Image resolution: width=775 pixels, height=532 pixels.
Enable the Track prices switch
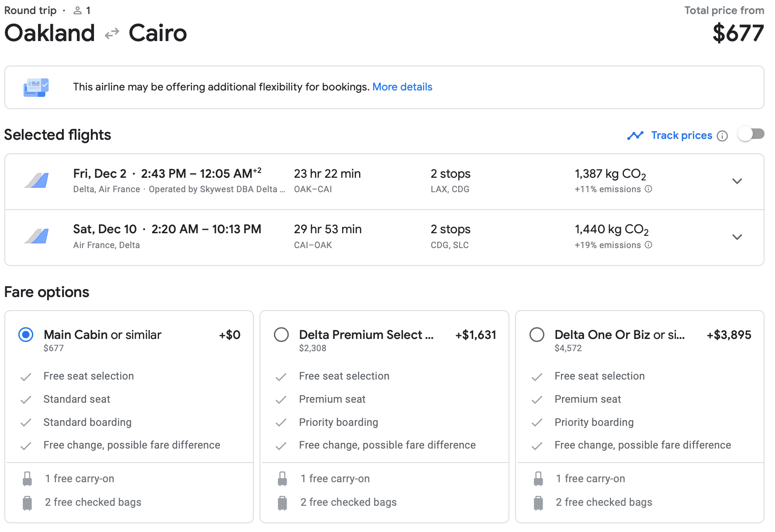pos(751,135)
